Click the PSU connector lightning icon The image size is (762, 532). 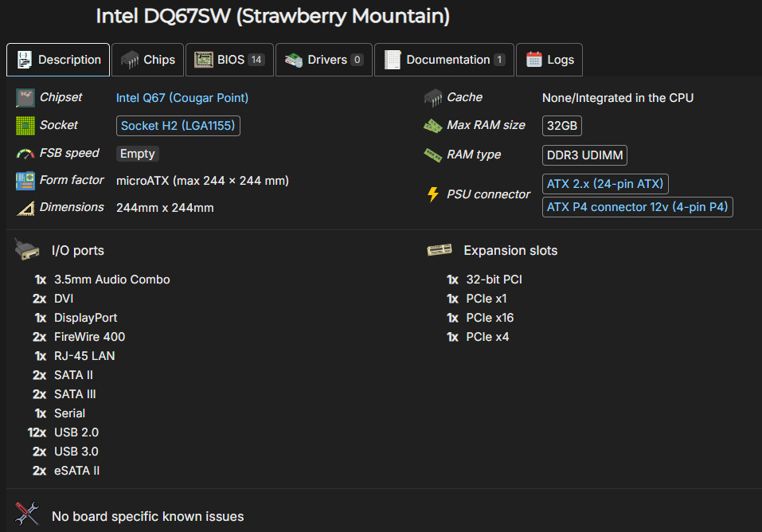click(x=432, y=194)
